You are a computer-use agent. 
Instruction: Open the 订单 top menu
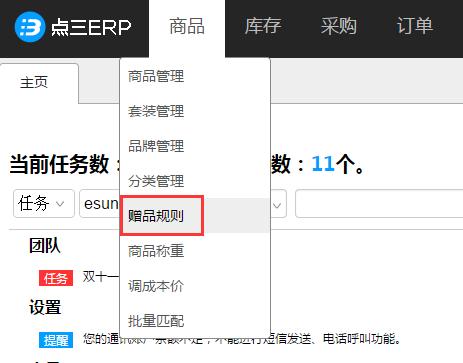tap(414, 26)
